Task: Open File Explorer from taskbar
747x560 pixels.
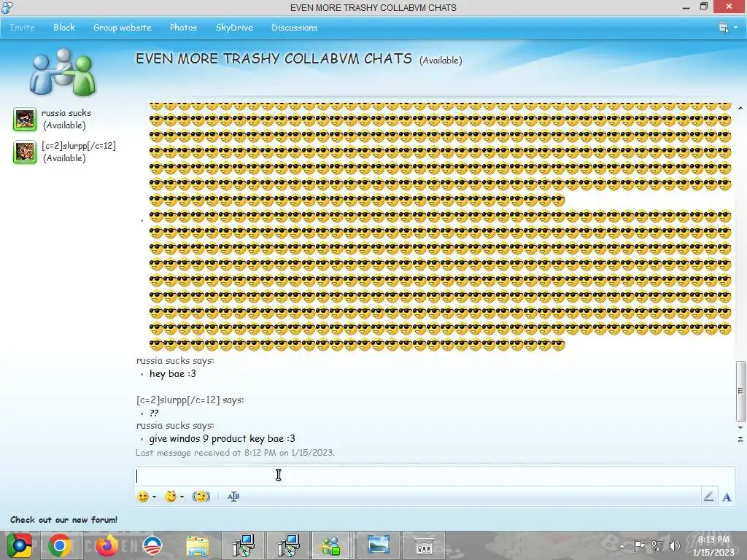Action: (198, 546)
